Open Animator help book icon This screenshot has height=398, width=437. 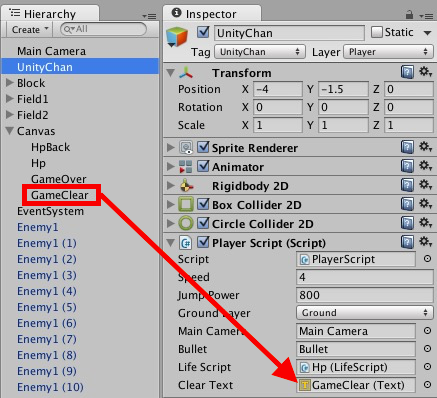click(407, 166)
